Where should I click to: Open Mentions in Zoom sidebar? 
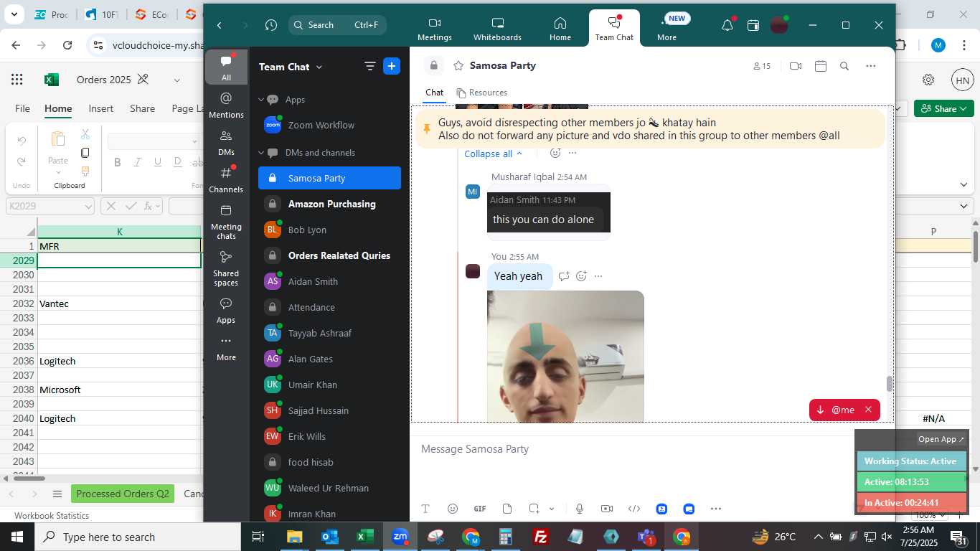click(x=226, y=105)
